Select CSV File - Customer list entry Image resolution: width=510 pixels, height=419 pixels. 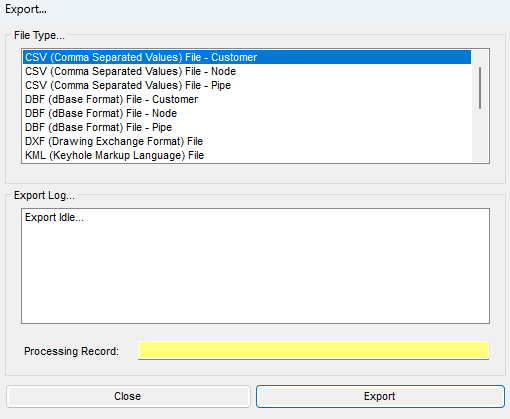pos(247,57)
